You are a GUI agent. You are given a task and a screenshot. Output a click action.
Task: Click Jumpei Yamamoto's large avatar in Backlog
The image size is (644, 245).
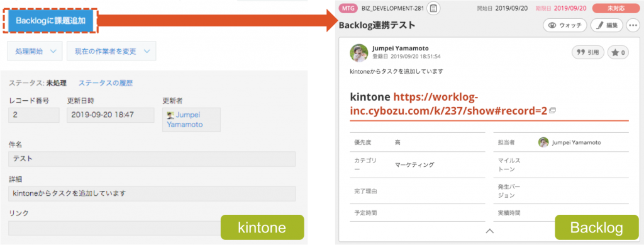click(358, 53)
